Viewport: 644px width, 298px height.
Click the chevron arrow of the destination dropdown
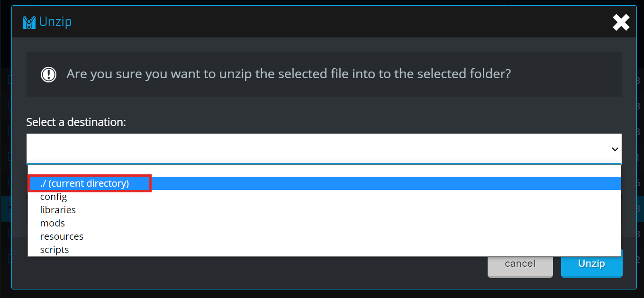click(x=615, y=149)
